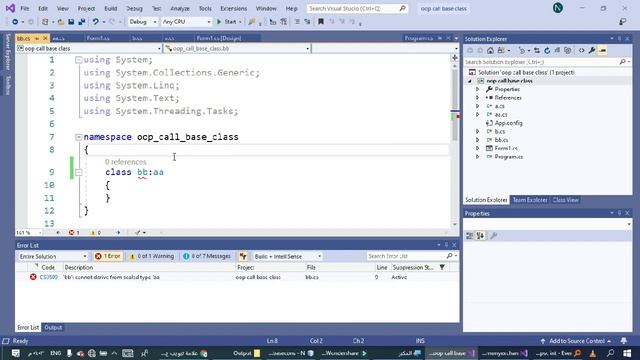The image size is (640, 360).
Task: Click the Collapse All icon in Solution Explorer
Action: [x=557, y=50]
